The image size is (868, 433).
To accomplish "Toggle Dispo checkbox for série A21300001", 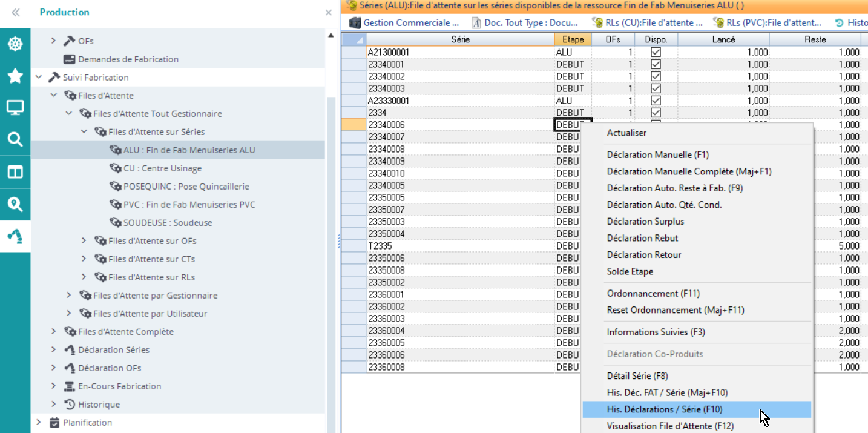I will pos(656,52).
